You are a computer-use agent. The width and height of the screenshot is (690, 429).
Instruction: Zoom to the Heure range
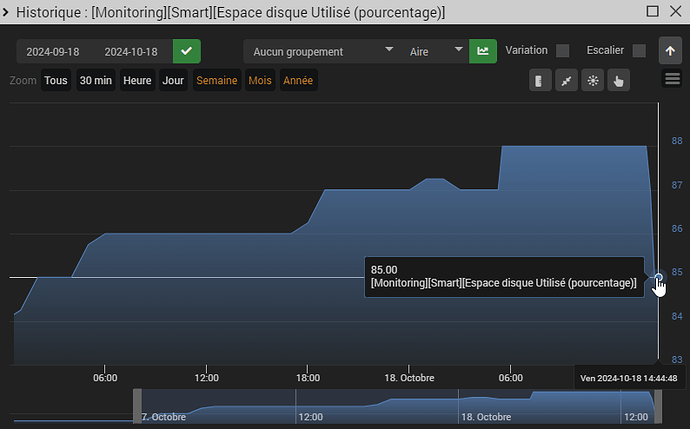137,80
